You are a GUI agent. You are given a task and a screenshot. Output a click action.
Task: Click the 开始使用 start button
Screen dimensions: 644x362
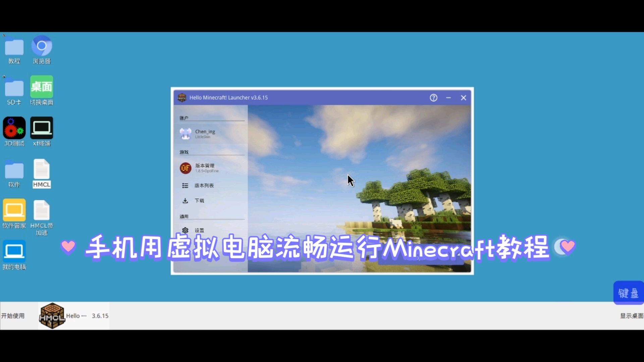(x=13, y=316)
